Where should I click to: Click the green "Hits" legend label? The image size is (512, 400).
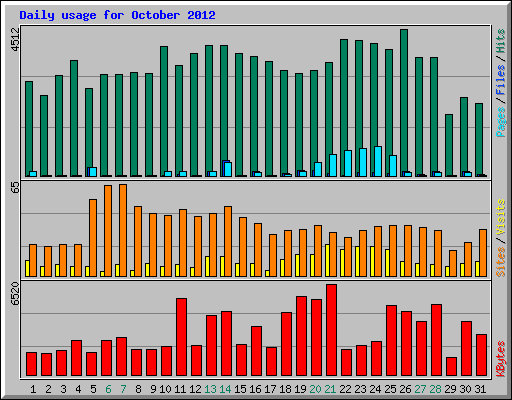point(501,41)
